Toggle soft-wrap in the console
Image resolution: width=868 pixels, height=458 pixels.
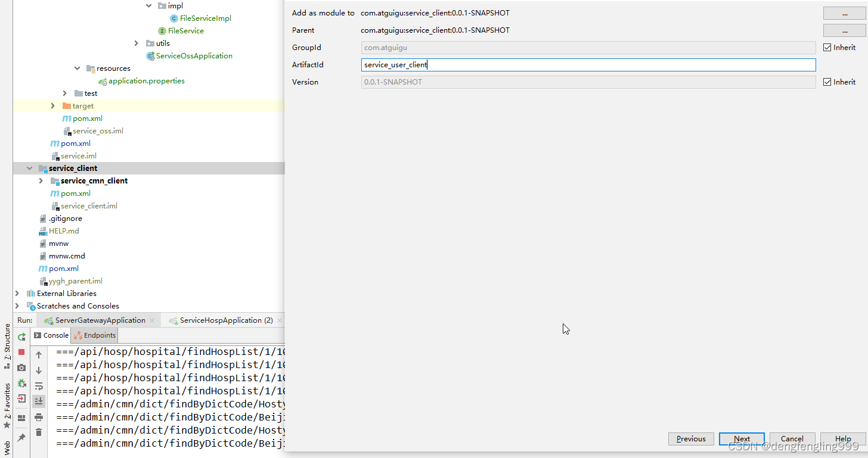point(39,386)
